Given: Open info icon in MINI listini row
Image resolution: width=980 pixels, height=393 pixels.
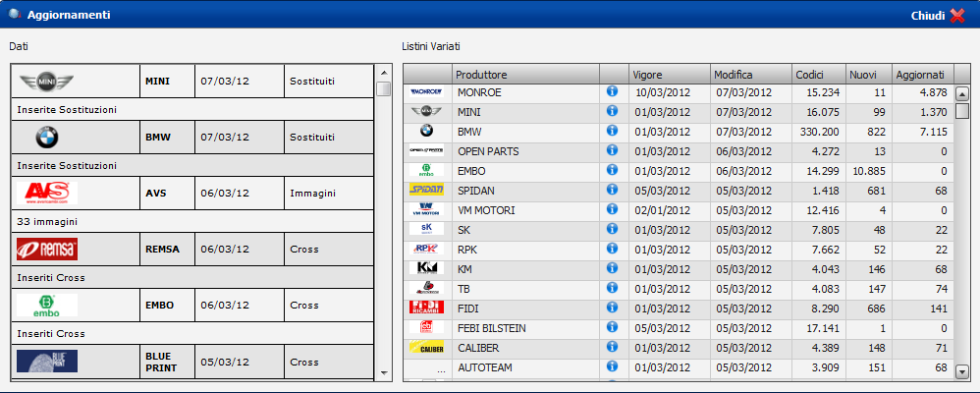Looking at the screenshot, I should 612,111.
